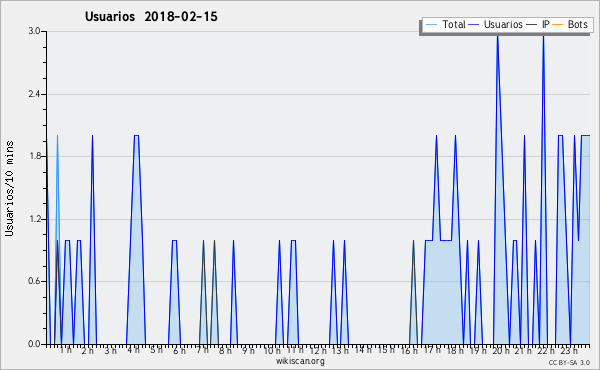Image resolution: width=600 pixels, height=370 pixels.
Task: Click the orange Bots legend line
Action: [558, 25]
